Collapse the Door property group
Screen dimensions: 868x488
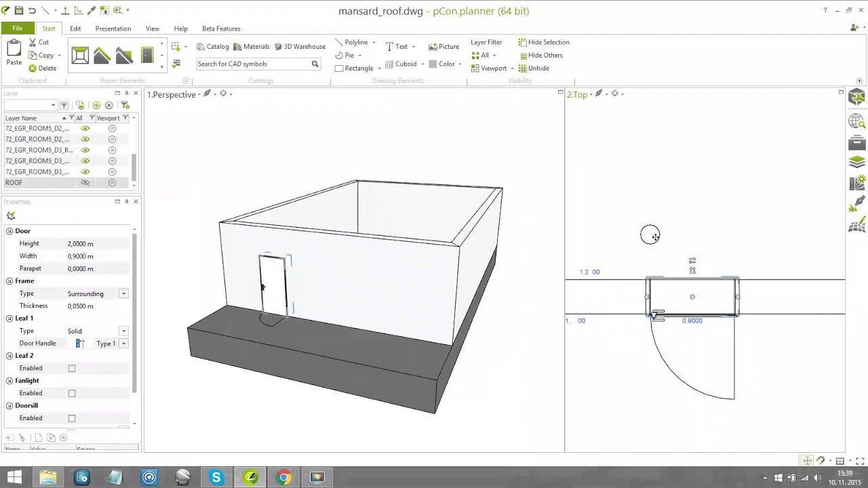pyautogui.click(x=9, y=231)
